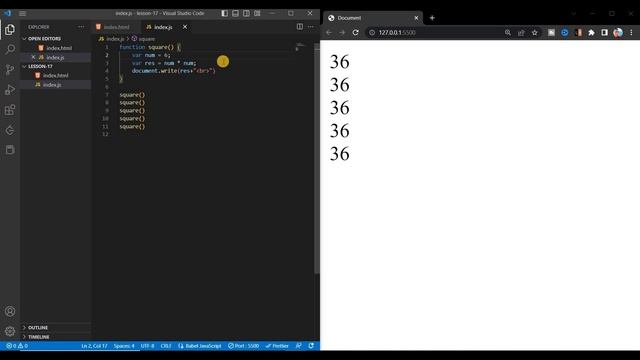This screenshot has width=640, height=360.
Task: Change encoding via UTF-8 status item
Action: pos(147,346)
